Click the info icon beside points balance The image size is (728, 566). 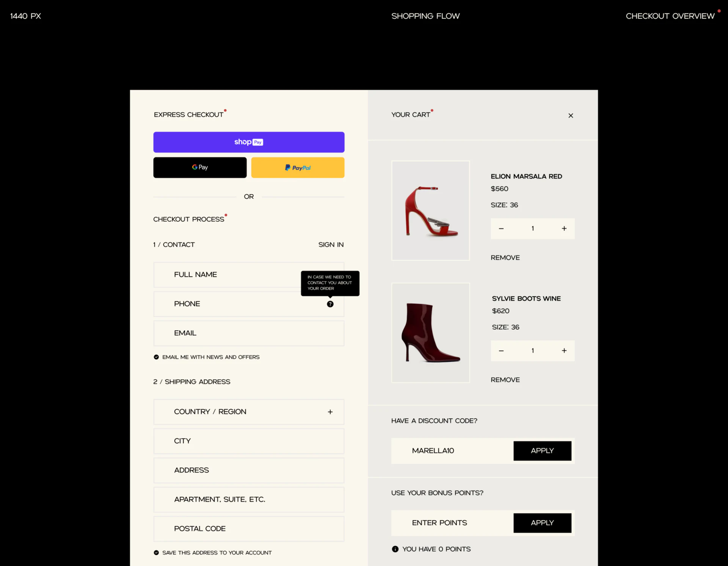coord(395,549)
